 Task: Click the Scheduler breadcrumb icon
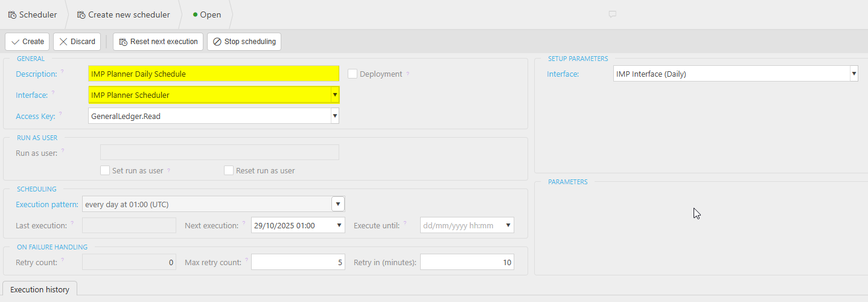click(12, 14)
